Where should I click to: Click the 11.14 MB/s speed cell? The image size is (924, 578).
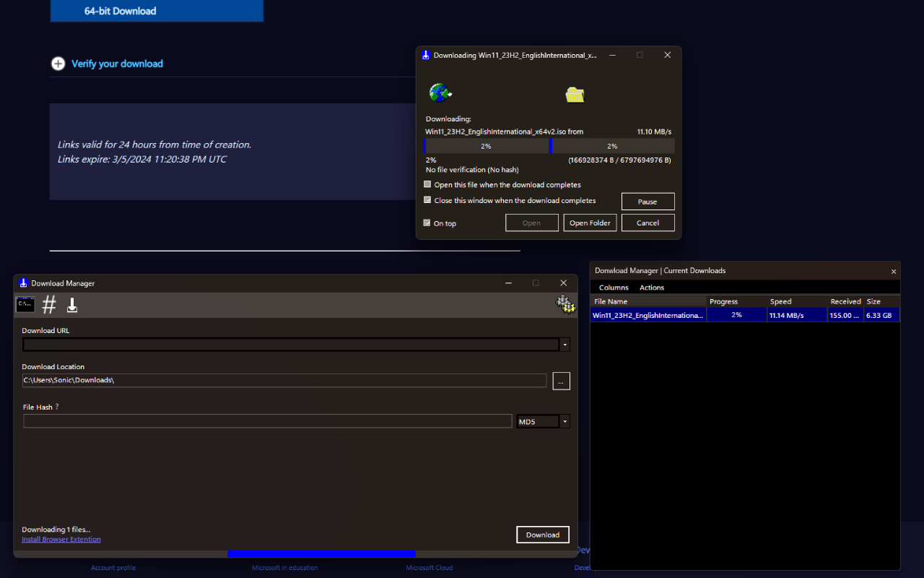pyautogui.click(x=797, y=315)
